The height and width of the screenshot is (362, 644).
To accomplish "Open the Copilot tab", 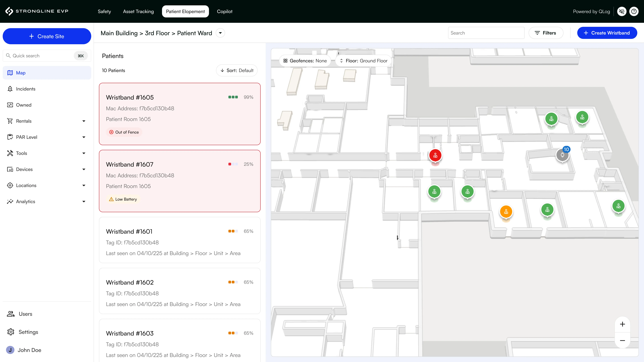I will [x=225, y=12].
